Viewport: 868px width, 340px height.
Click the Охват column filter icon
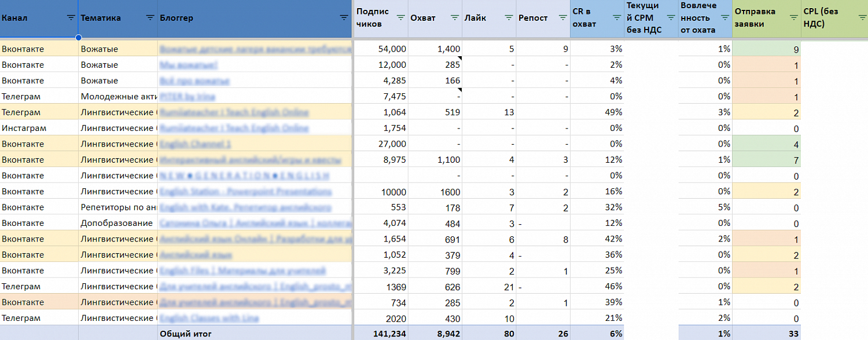[455, 18]
